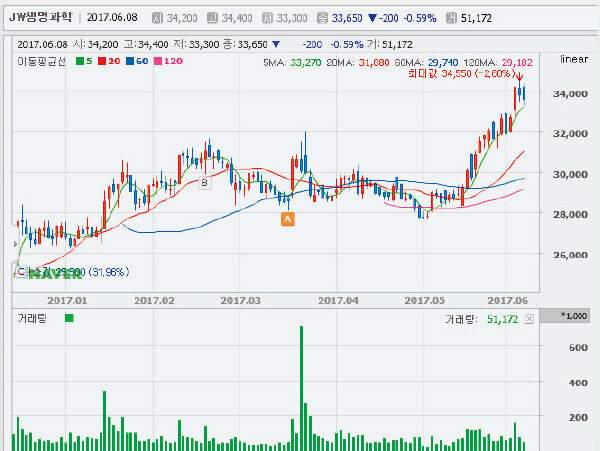The image size is (600, 451).
Task: Click the NAVER watermark logo
Action: coord(54,273)
